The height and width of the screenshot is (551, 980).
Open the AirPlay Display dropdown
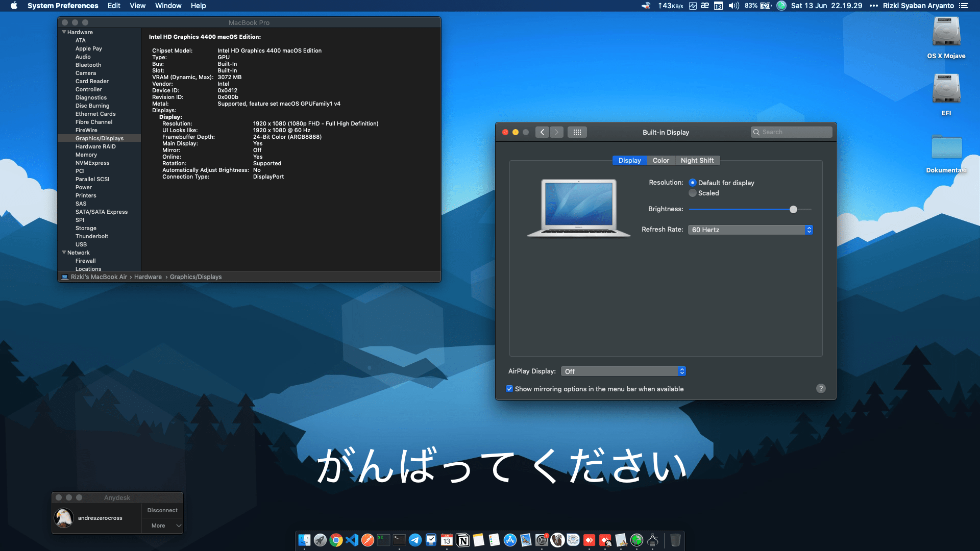coord(623,371)
